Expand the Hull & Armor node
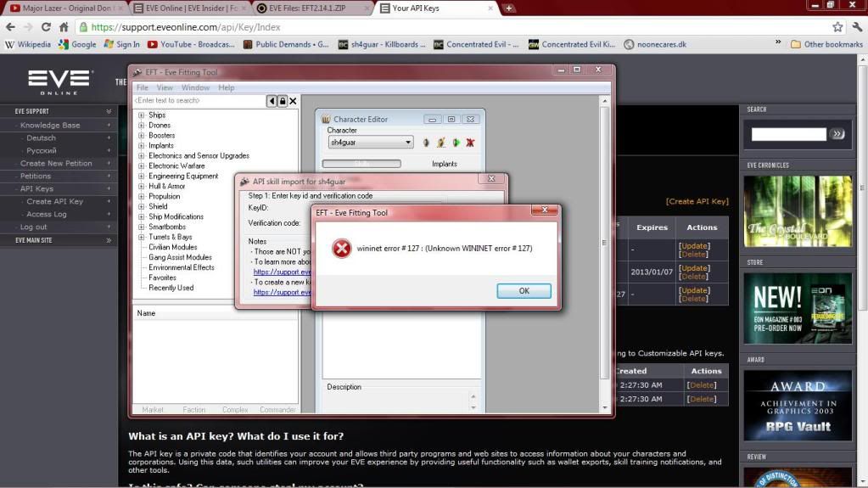Image resolution: width=868 pixels, height=488 pixels. click(x=141, y=186)
